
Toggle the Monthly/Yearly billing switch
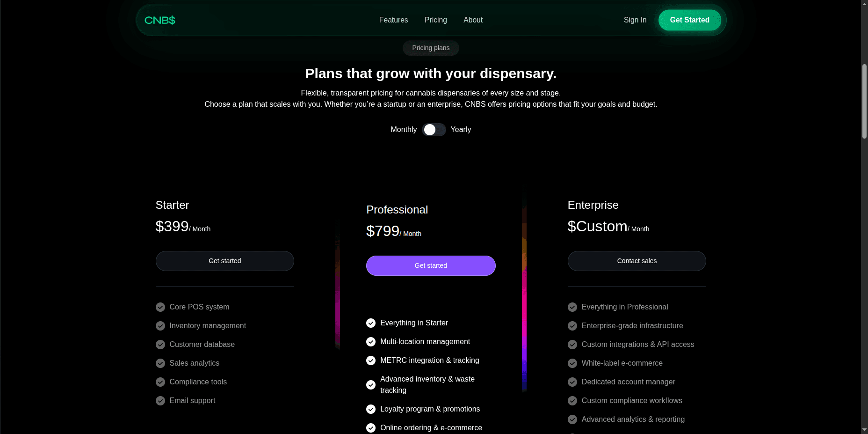tap(434, 130)
